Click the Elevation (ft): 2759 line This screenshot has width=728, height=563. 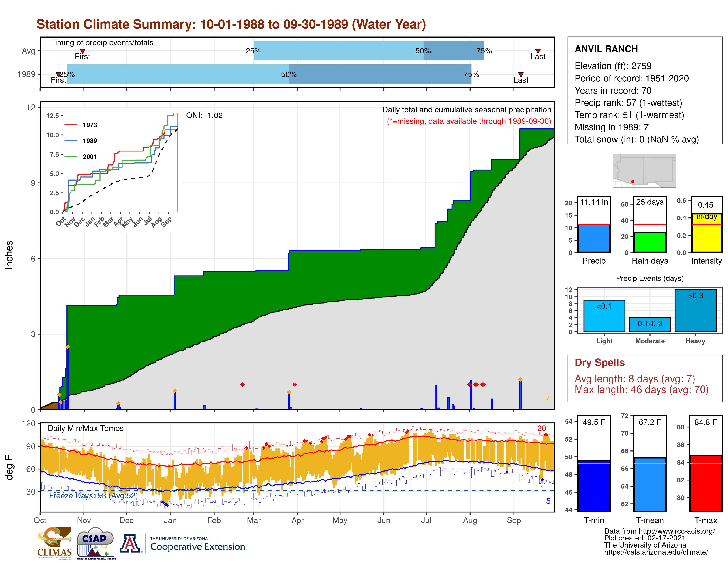tap(613, 66)
